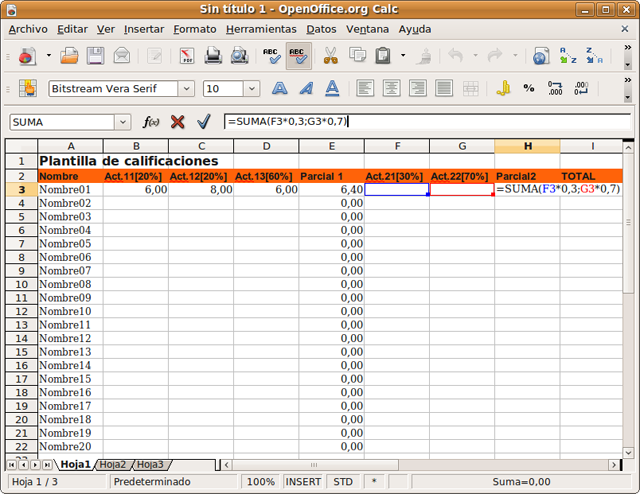640x494 pixels.
Task: Click the 100% zoom level in status bar
Action: (261, 481)
